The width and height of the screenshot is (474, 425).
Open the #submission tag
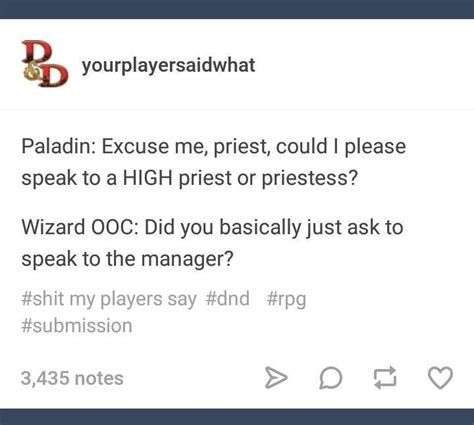(77, 326)
